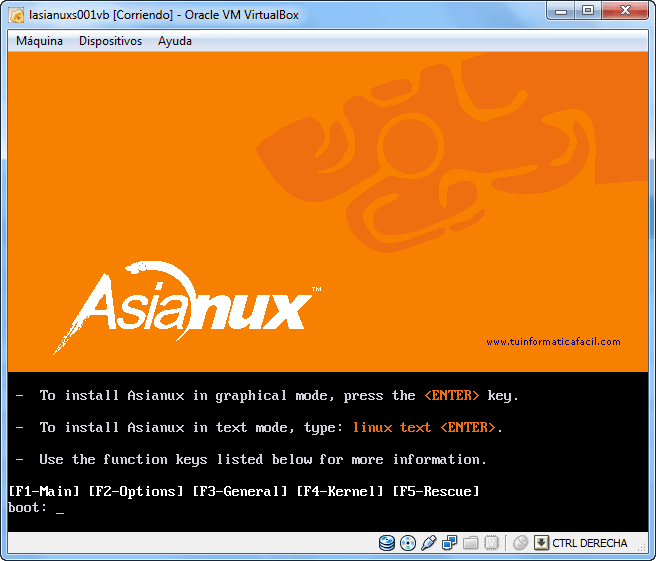Close the VirtualBox window

pyautogui.click(x=625, y=10)
